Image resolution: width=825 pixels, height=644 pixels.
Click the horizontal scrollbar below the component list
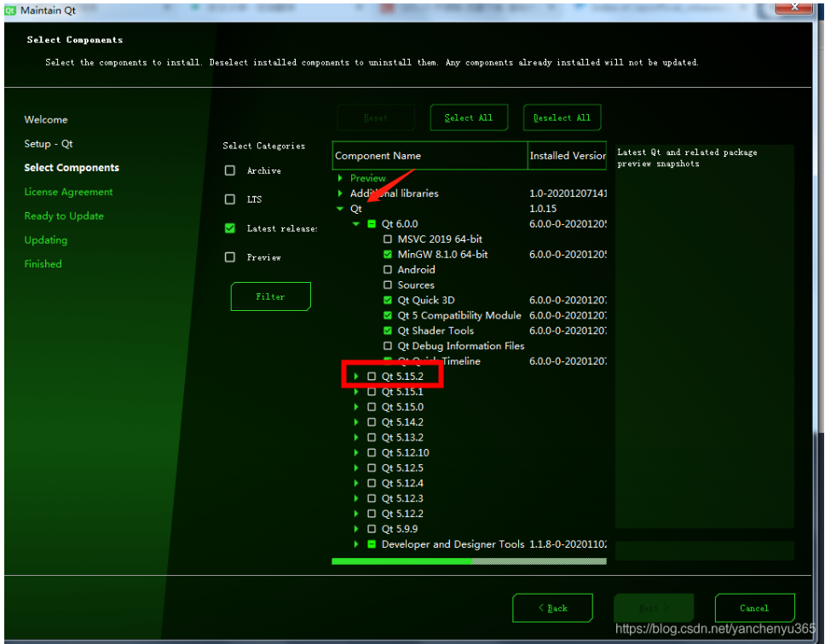click(x=469, y=561)
